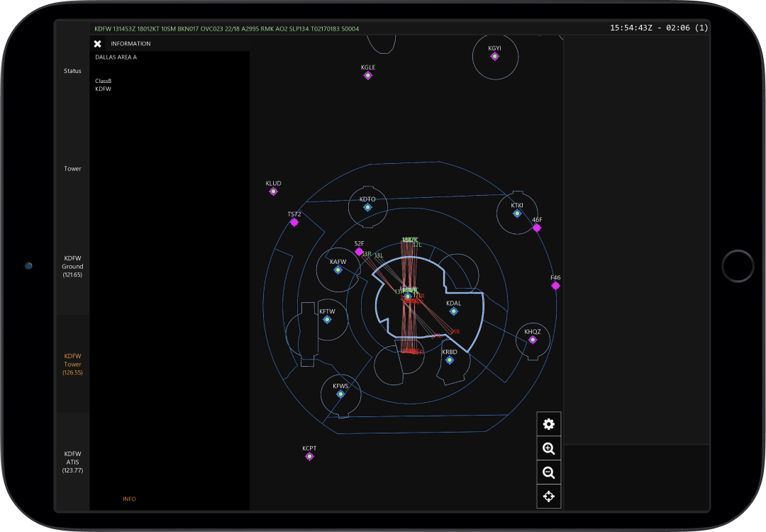The width and height of the screenshot is (766, 532).
Task: Select the KHQZ airfield marker
Action: click(532, 340)
